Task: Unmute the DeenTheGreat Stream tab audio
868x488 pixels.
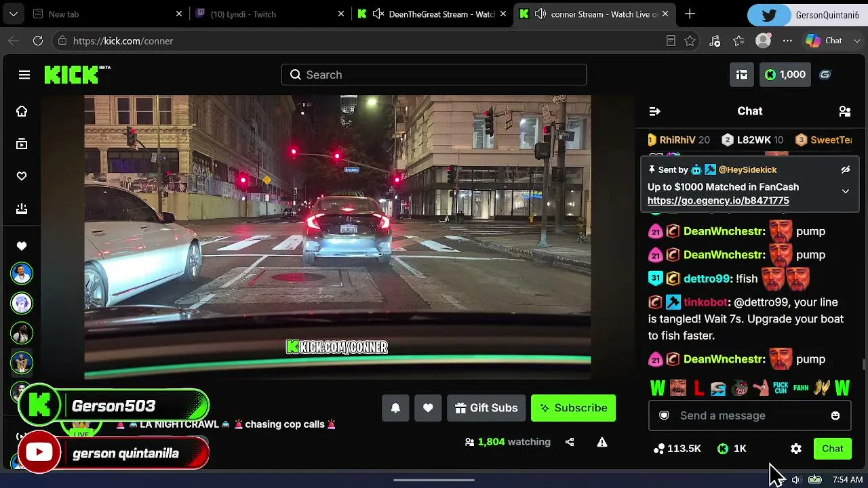Action: click(378, 14)
